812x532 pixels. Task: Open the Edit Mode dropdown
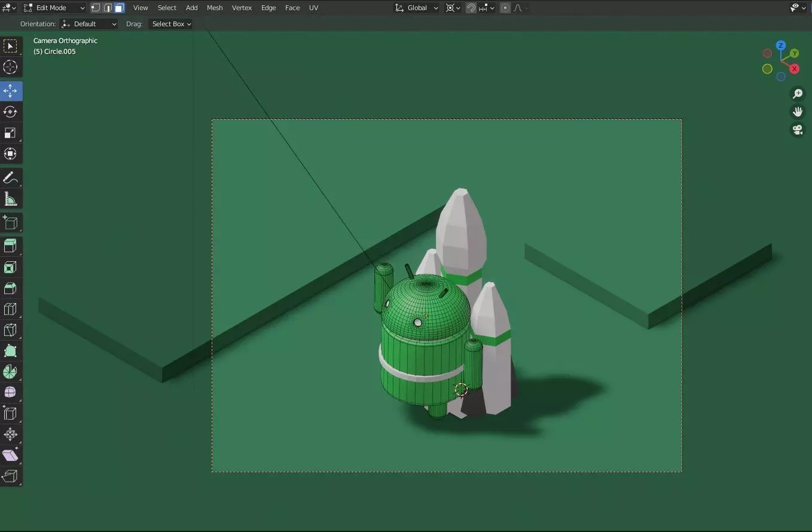click(54, 8)
